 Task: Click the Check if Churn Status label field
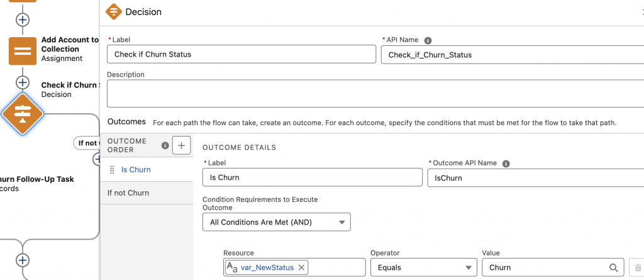pos(240,55)
